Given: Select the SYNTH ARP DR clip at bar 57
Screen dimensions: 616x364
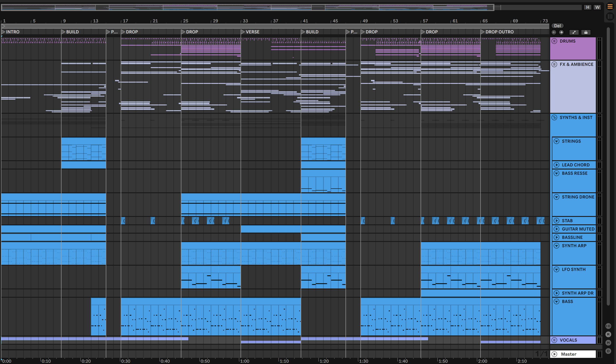Looking at the screenshot, I should coord(481,293).
